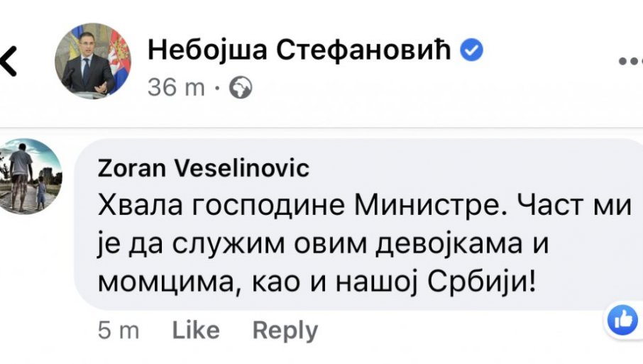Open the three-dot post options menu
The height and width of the screenshot is (364, 643).
tap(631, 61)
